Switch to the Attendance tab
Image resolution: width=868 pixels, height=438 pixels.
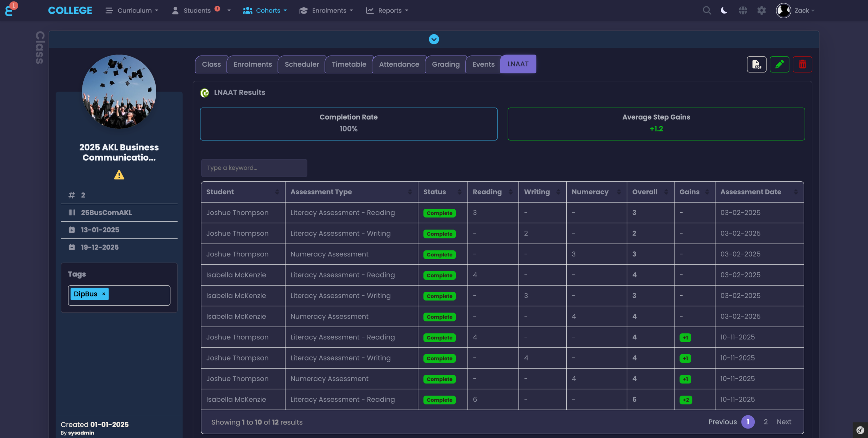[399, 64]
